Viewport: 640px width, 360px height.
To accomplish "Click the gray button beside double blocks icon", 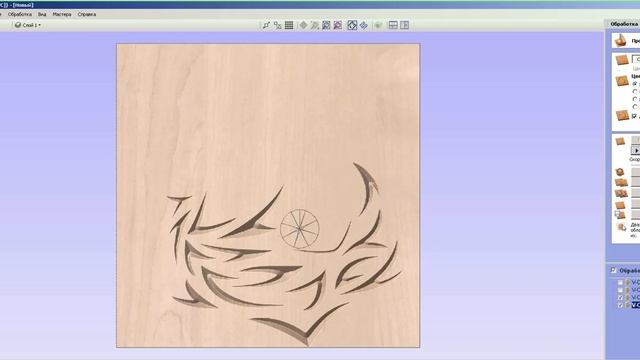I will 636,193.
